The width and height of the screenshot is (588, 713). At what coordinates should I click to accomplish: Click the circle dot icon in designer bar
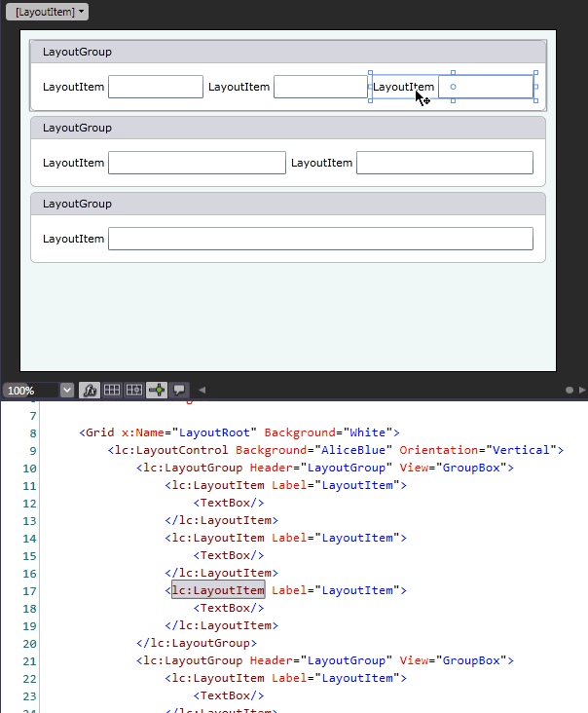click(x=570, y=390)
